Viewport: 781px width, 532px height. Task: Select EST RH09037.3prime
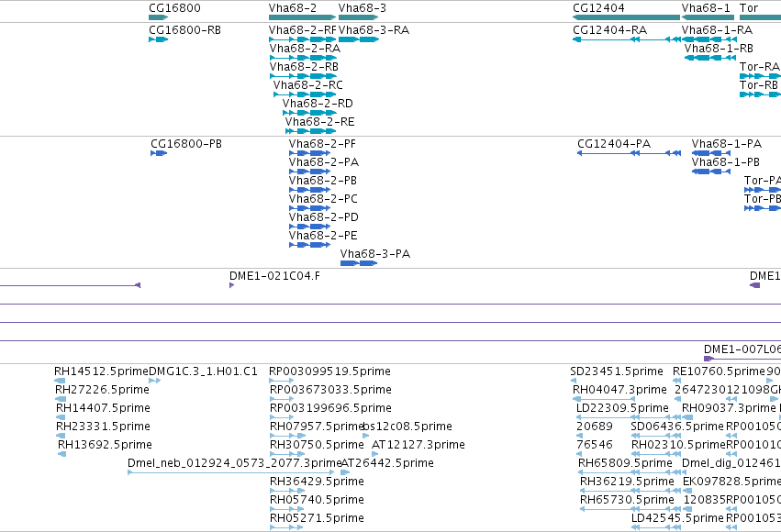pos(729,408)
